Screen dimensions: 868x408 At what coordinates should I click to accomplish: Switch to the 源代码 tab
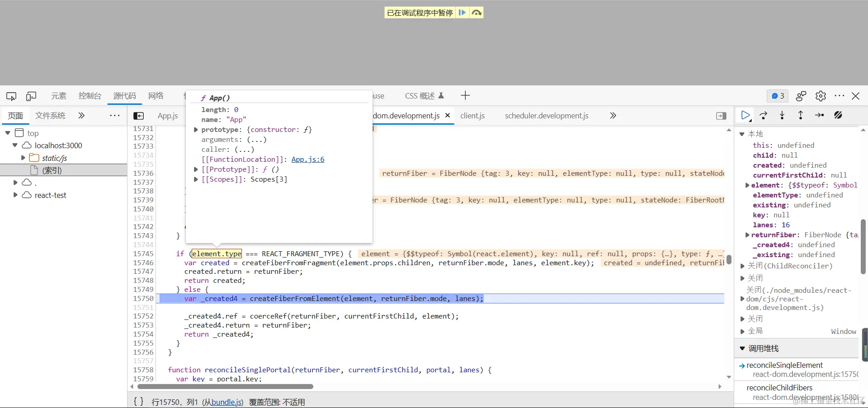coord(124,96)
